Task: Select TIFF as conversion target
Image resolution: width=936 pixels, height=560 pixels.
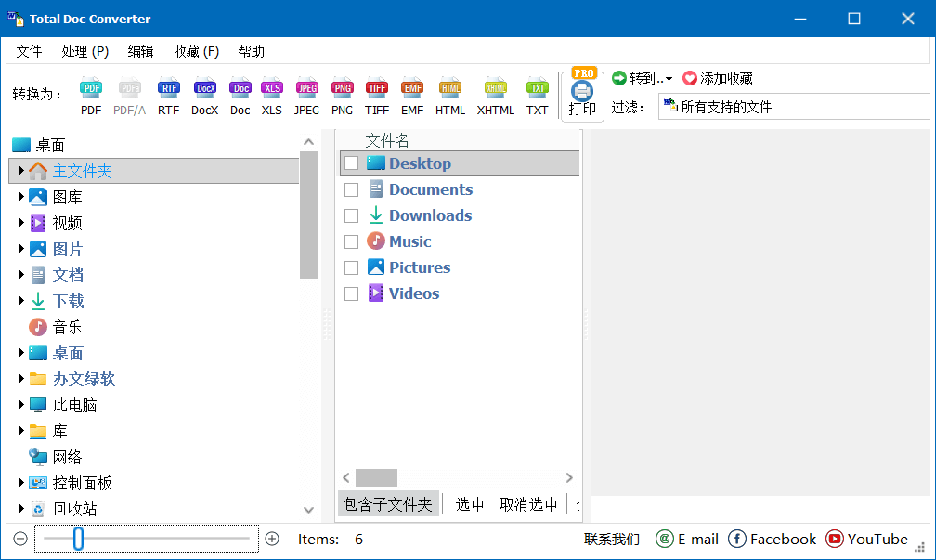Action: (376, 93)
